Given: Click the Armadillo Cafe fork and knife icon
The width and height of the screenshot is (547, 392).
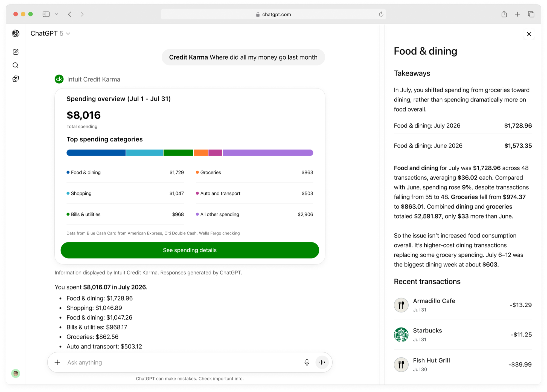Looking at the screenshot, I should click(401, 305).
